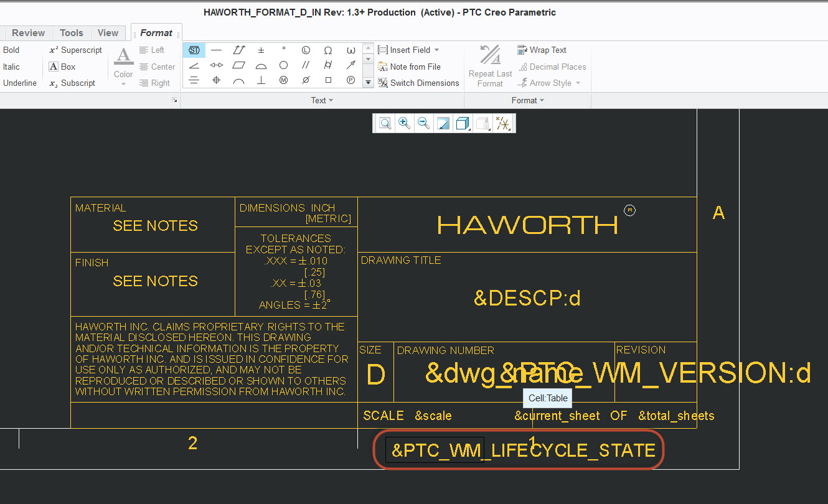The image size is (828, 504).
Task: Switch to the View tab
Action: (x=108, y=33)
